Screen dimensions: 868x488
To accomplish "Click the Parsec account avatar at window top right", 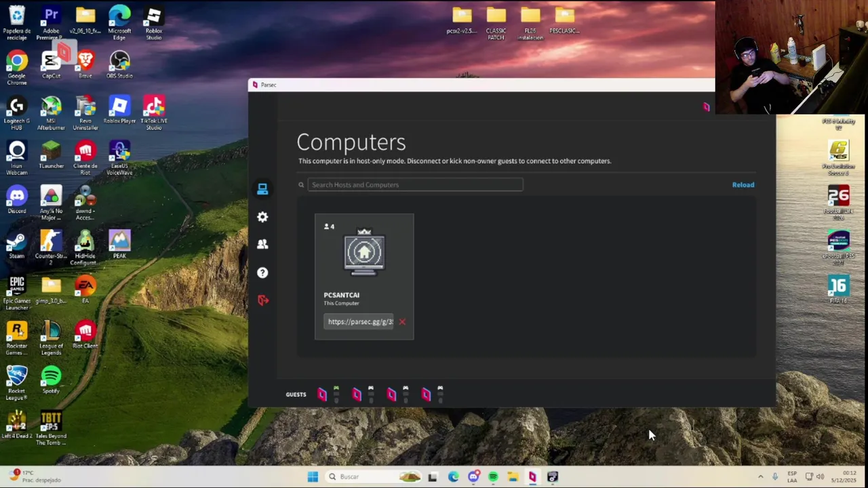I will pyautogui.click(x=706, y=107).
